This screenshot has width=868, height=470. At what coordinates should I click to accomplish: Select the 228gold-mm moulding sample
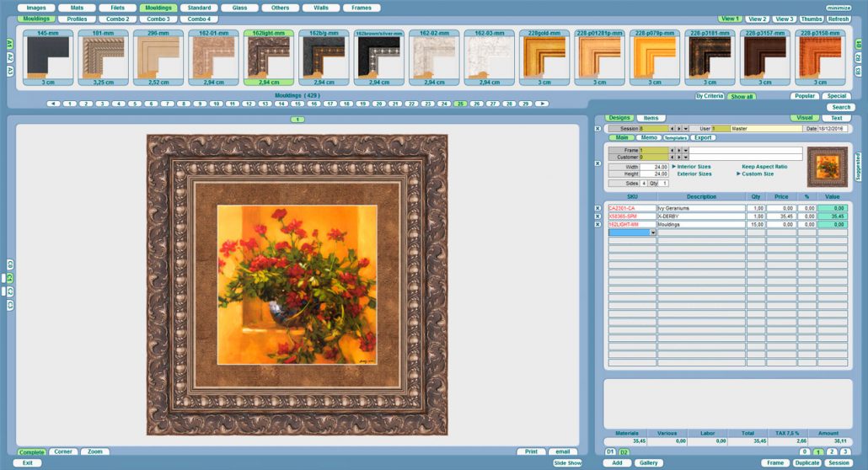[x=544, y=57]
